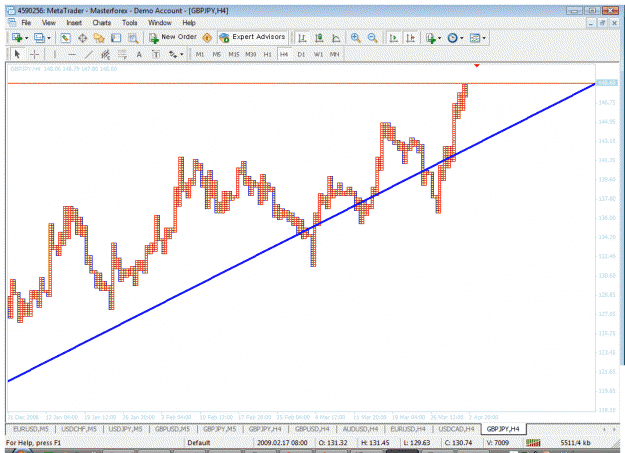Open the View menu
The width and height of the screenshot is (625, 453).
click(49, 23)
